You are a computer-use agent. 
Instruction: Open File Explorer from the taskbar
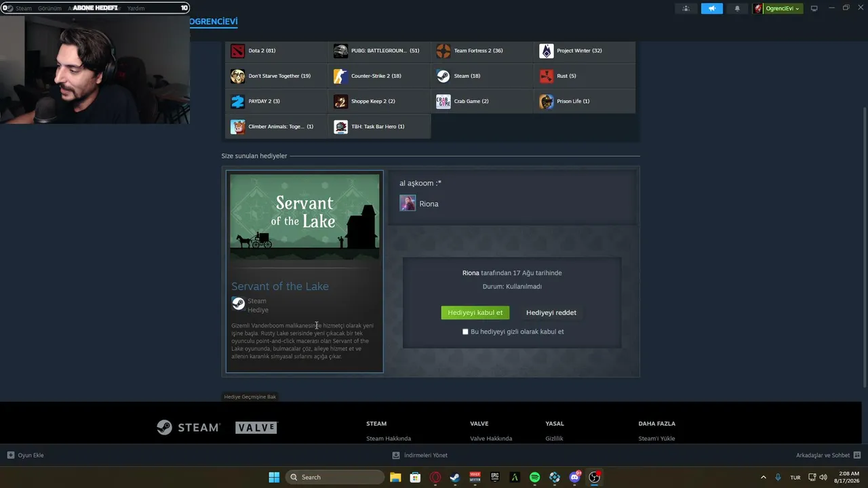tap(395, 477)
